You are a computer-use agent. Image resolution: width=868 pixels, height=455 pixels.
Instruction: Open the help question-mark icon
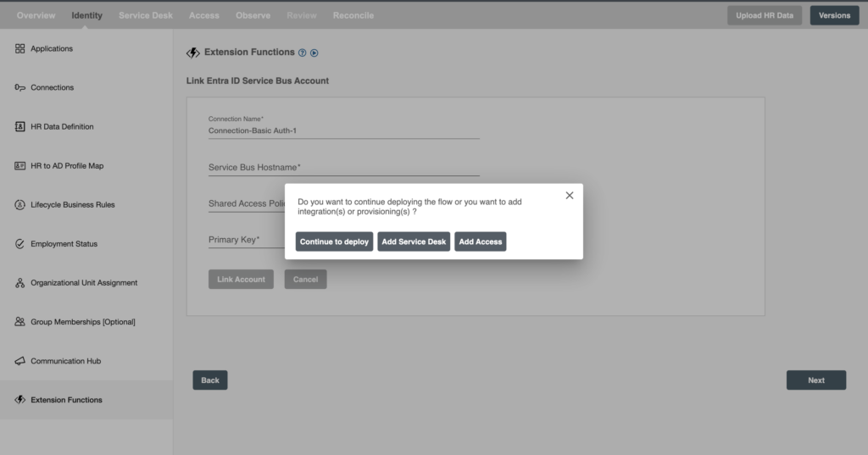303,53
